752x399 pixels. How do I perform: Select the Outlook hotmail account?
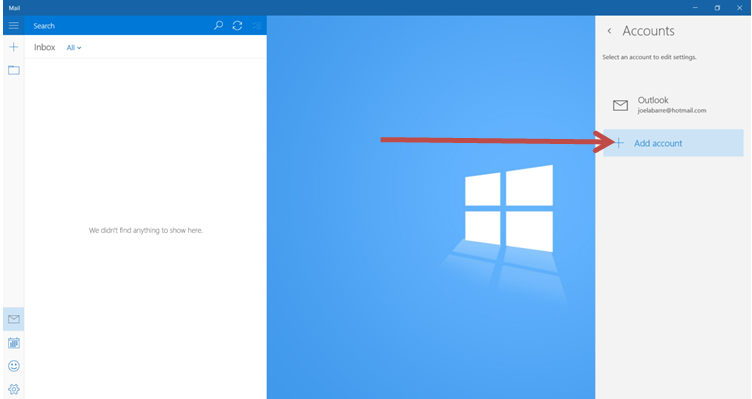673,105
